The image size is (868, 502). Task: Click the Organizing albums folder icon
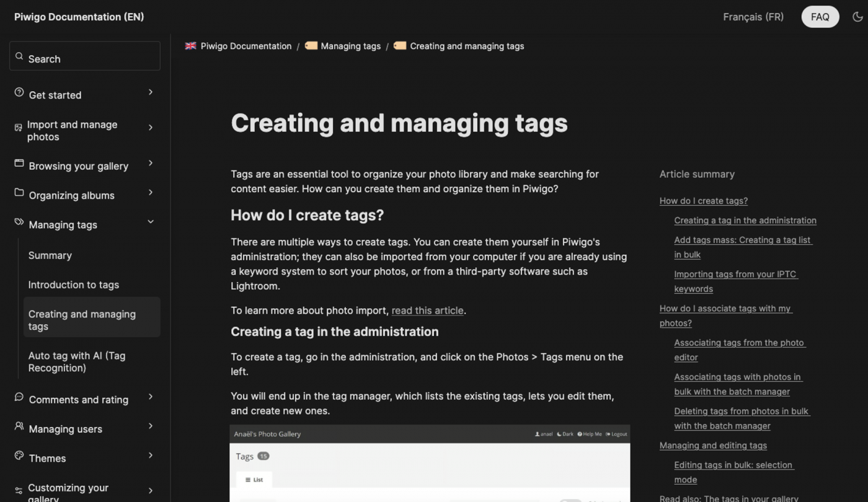(18, 192)
